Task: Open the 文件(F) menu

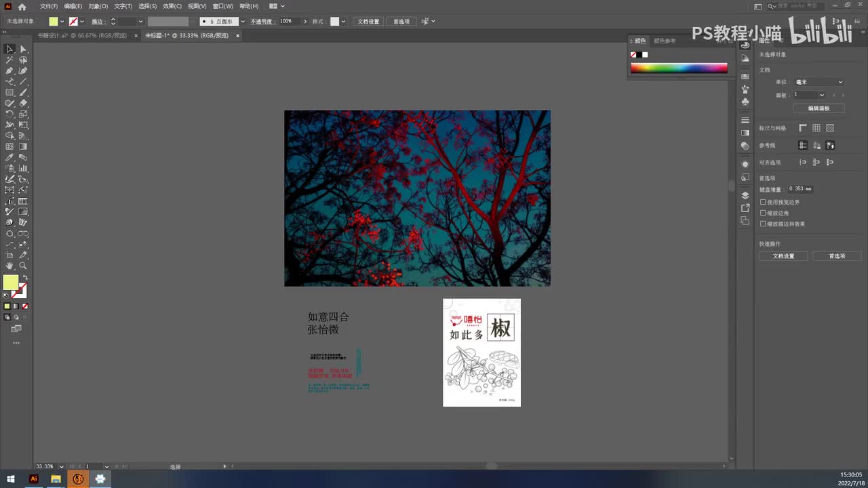Action: [49, 6]
